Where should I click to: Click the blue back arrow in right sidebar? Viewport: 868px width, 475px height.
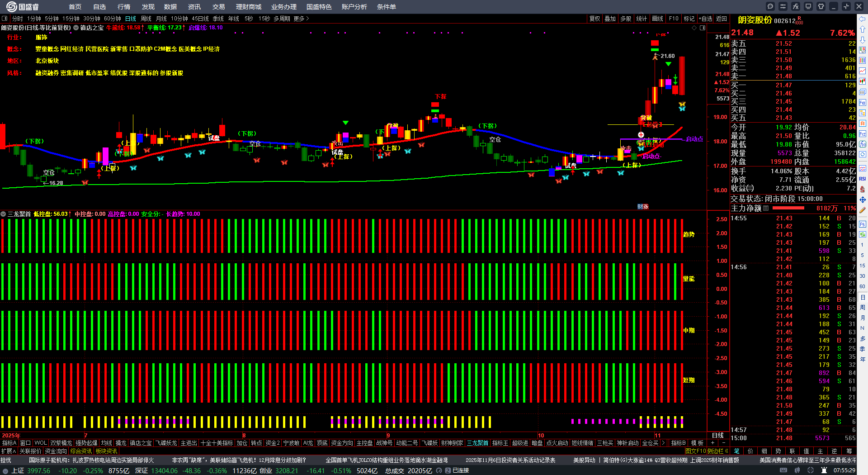click(x=863, y=19)
